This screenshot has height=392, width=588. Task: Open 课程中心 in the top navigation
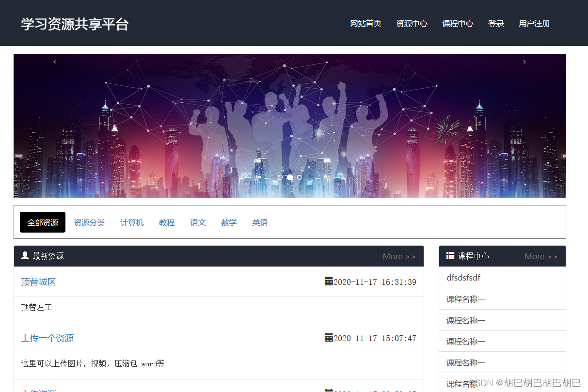click(x=458, y=23)
